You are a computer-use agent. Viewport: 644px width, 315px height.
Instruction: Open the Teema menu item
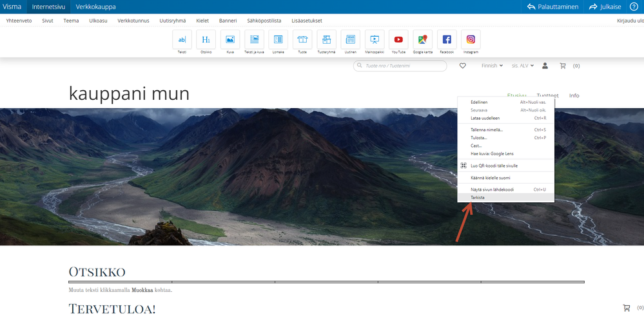(x=71, y=21)
